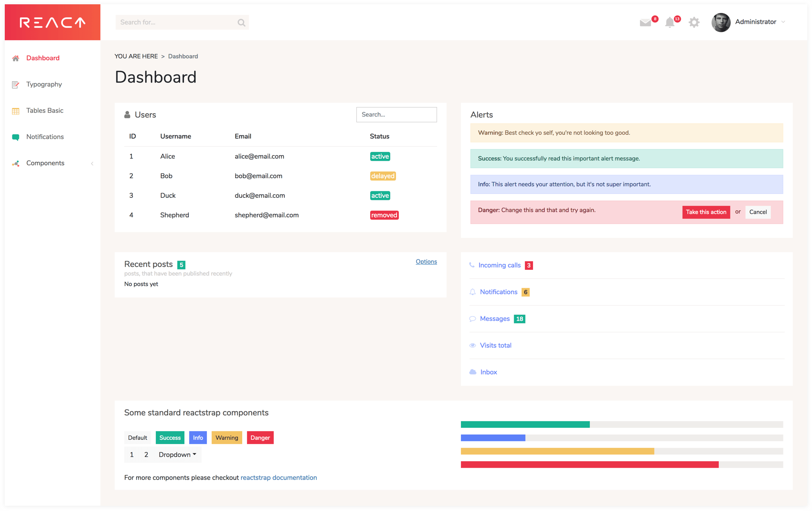Click the Inbox cloud icon
The height and width of the screenshot is (511, 812).
(x=472, y=372)
